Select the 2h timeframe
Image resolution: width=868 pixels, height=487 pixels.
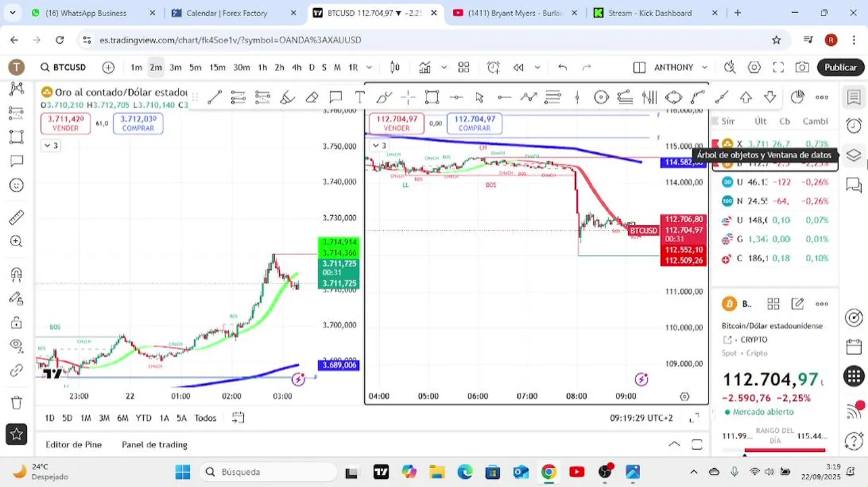coord(279,67)
